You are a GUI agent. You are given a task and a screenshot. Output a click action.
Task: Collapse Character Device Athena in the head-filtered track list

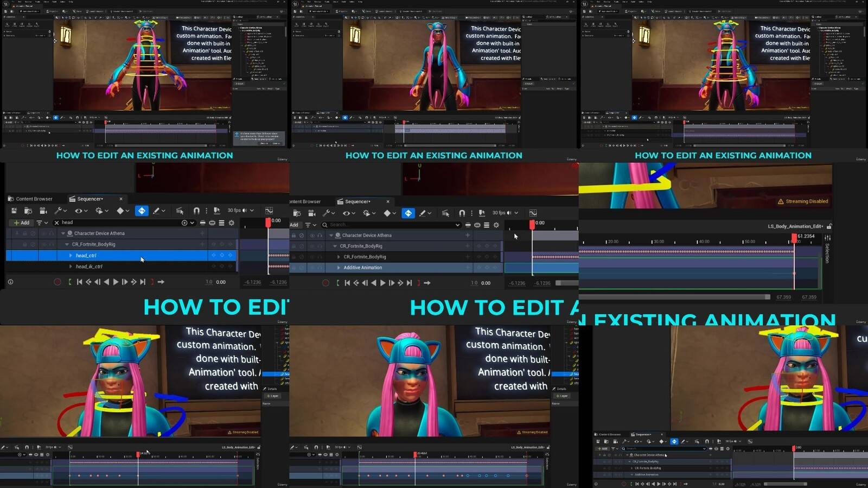coord(63,233)
